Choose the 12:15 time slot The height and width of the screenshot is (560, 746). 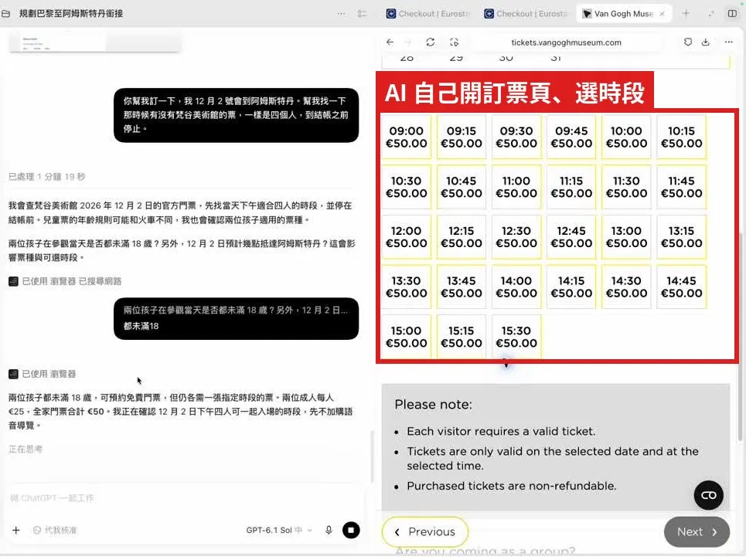point(461,236)
